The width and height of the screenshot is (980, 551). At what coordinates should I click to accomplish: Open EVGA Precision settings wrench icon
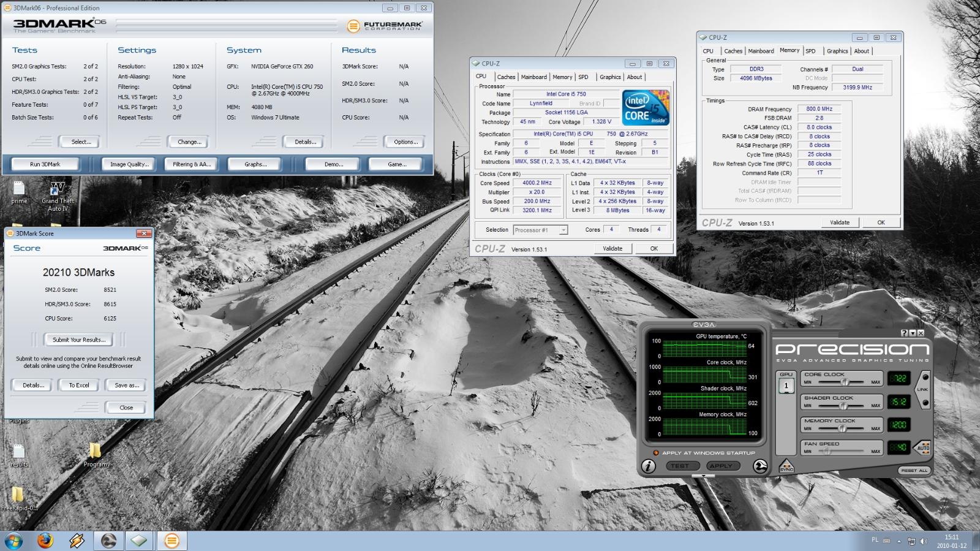pyautogui.click(x=760, y=466)
